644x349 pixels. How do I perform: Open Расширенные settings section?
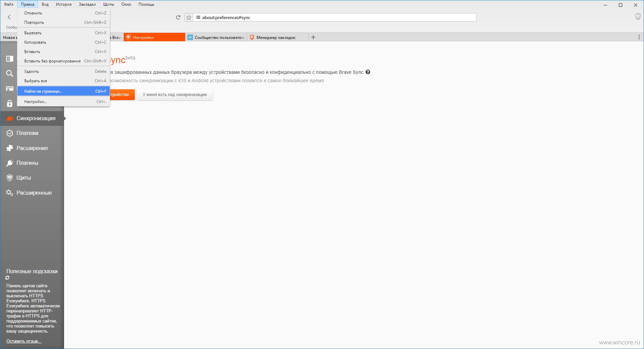[32, 193]
